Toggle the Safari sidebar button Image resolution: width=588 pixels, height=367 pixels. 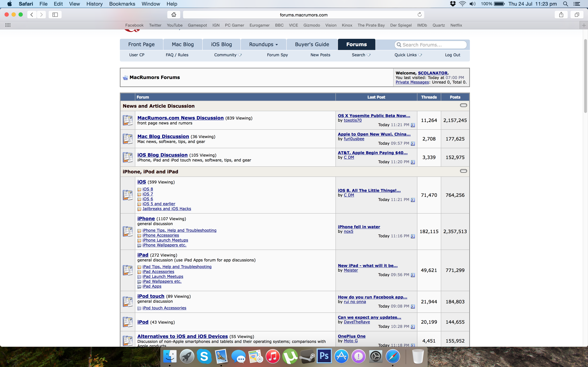point(55,15)
